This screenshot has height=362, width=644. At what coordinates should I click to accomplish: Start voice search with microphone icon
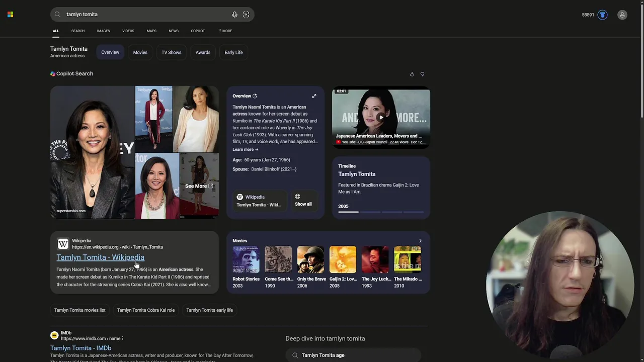pos(234,15)
